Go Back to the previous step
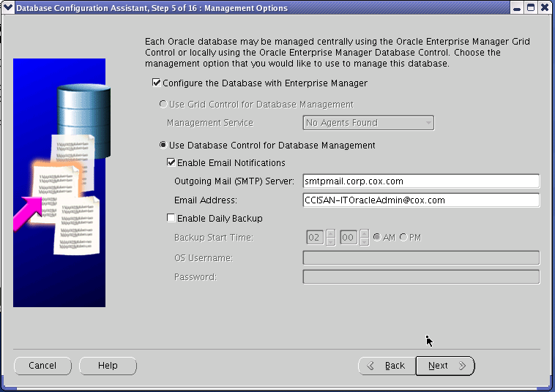The height and width of the screenshot is (392, 555). (x=387, y=366)
